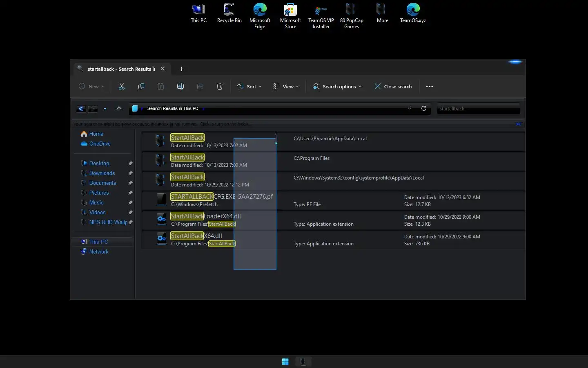
Task: Open TeamOS VIP Installer desktop icon
Action: pyautogui.click(x=321, y=16)
